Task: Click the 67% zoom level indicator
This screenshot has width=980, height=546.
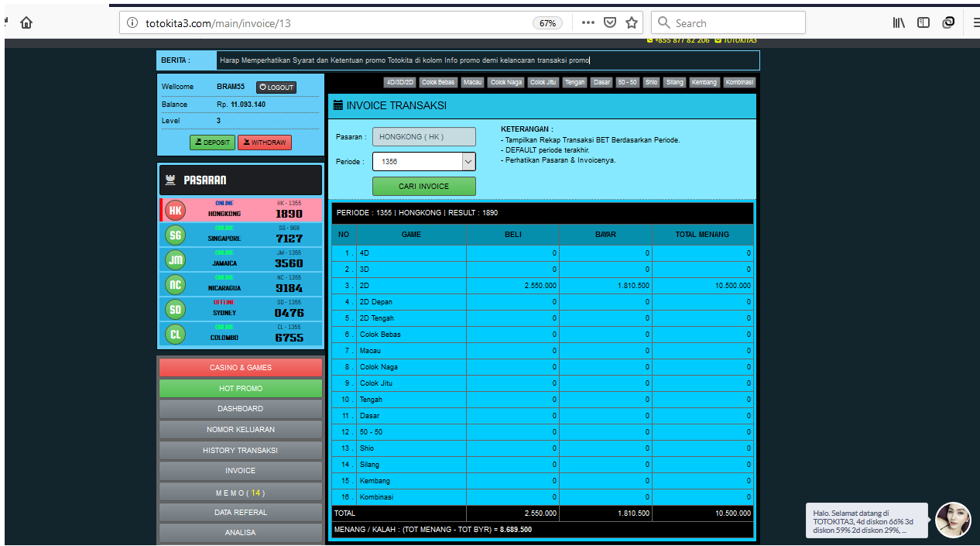Action: (x=547, y=23)
